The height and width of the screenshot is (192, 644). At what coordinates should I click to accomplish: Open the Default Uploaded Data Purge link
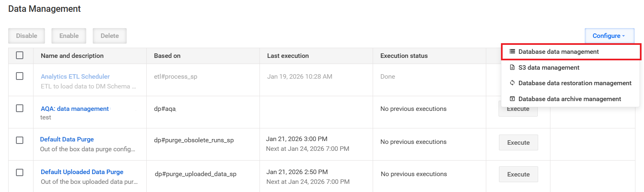[x=82, y=172]
